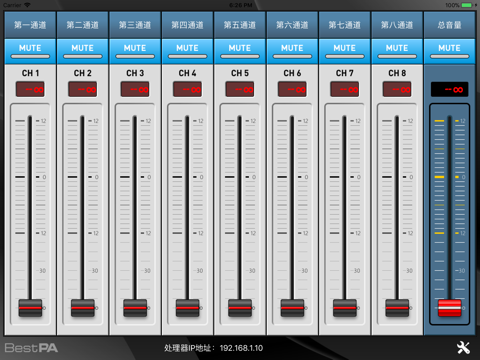Mute channel 第一通道
The image size is (480, 360).
tap(30, 51)
